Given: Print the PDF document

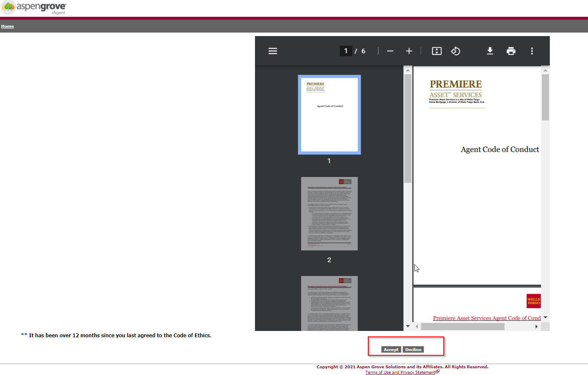Looking at the screenshot, I should [x=511, y=51].
